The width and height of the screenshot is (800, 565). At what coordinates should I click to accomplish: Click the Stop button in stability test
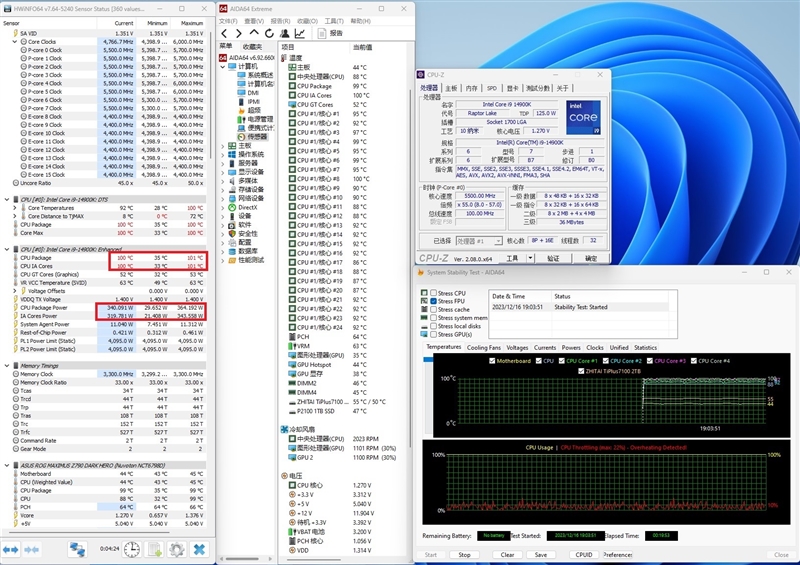pyautogui.click(x=464, y=555)
